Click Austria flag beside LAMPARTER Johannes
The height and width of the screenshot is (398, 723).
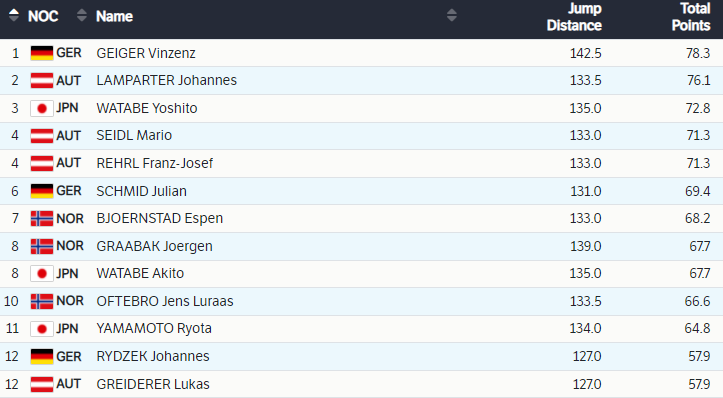41,81
